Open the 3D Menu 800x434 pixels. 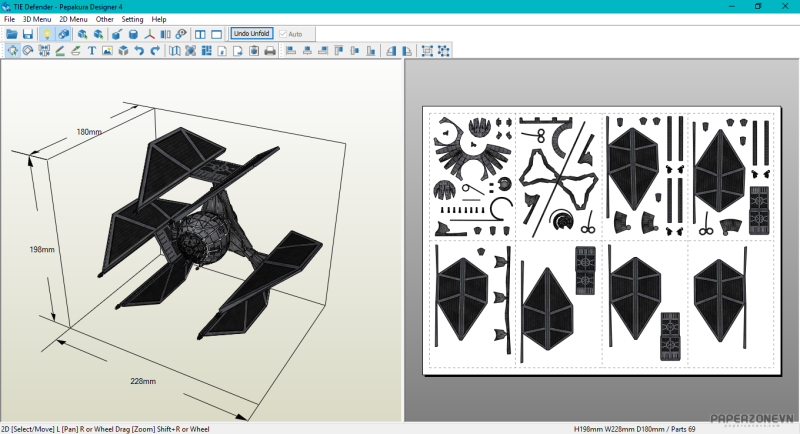(x=36, y=19)
